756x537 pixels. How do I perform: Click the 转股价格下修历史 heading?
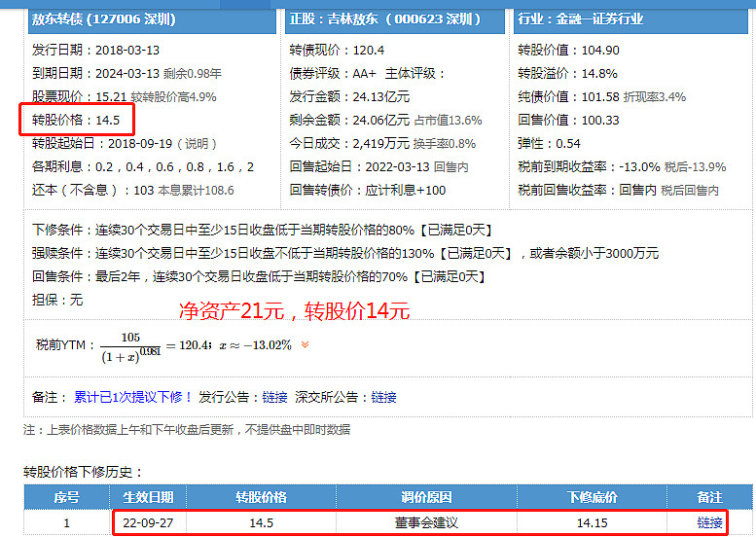click(83, 472)
